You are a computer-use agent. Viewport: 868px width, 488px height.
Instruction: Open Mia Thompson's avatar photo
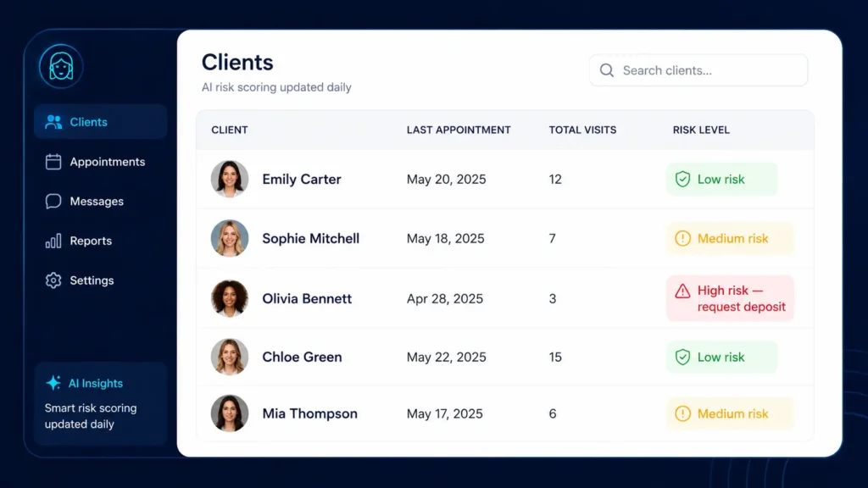coord(230,413)
